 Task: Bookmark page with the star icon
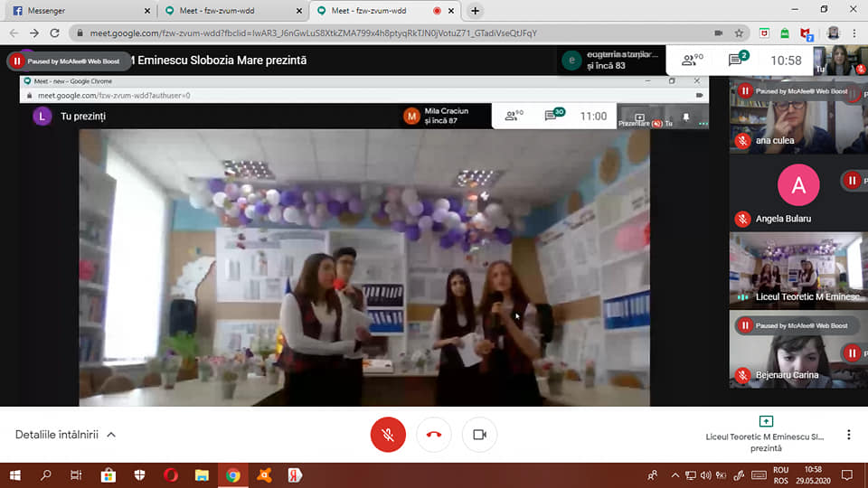(x=739, y=33)
